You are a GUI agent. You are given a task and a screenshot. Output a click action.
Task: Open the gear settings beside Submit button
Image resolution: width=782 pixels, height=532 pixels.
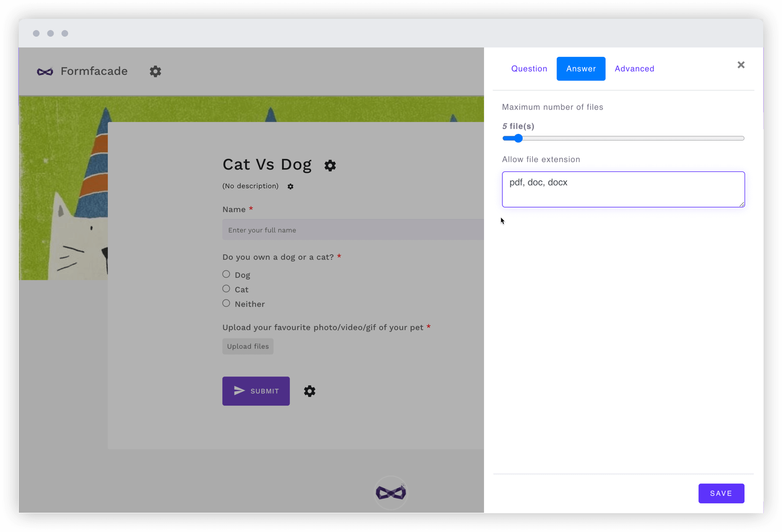309,391
